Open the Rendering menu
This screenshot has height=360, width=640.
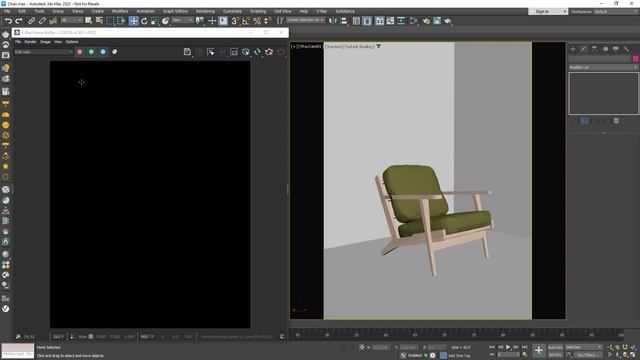click(x=205, y=11)
